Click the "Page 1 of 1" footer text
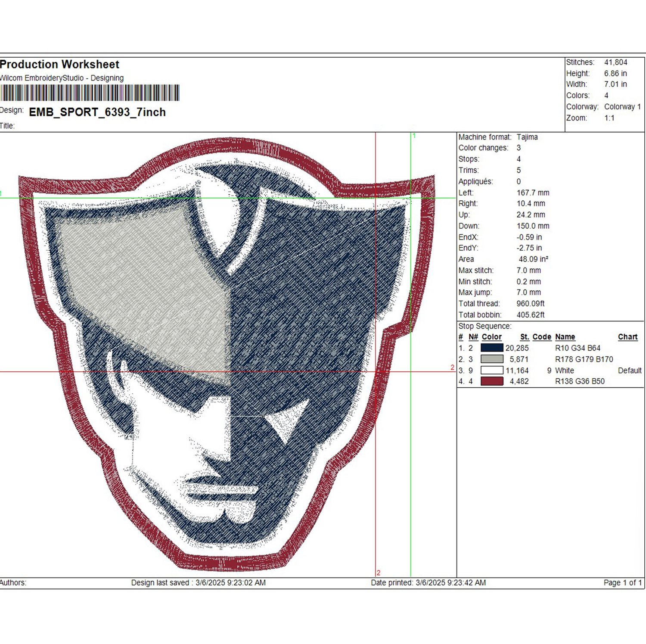This screenshot has height=644, width=646. (x=623, y=583)
